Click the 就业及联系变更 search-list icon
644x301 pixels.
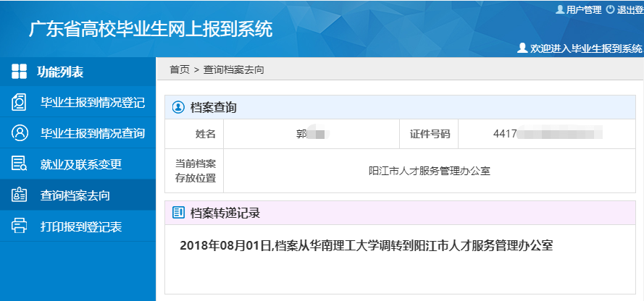(20, 164)
